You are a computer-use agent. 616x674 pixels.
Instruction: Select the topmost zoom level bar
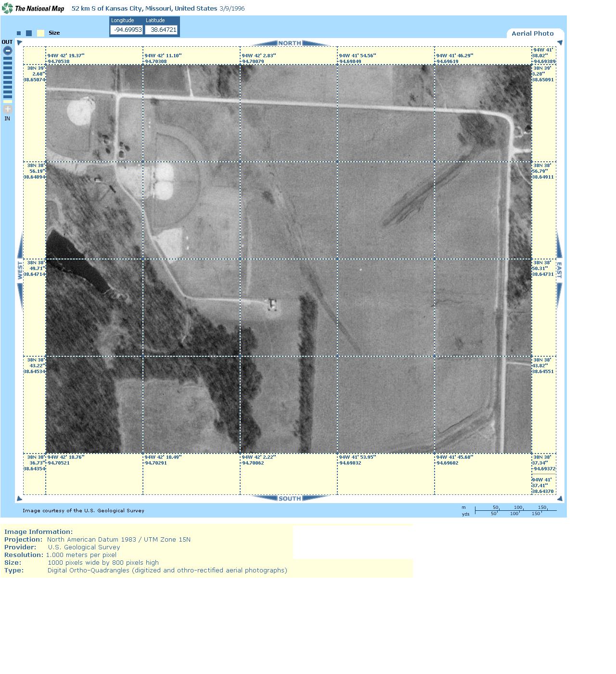coord(7,59)
